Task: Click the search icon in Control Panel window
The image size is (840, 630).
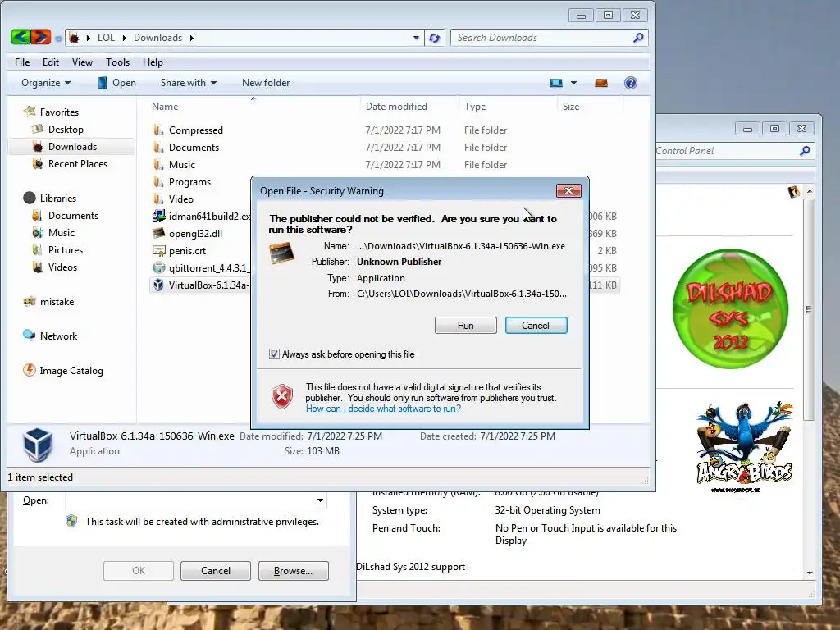Action: [804, 151]
